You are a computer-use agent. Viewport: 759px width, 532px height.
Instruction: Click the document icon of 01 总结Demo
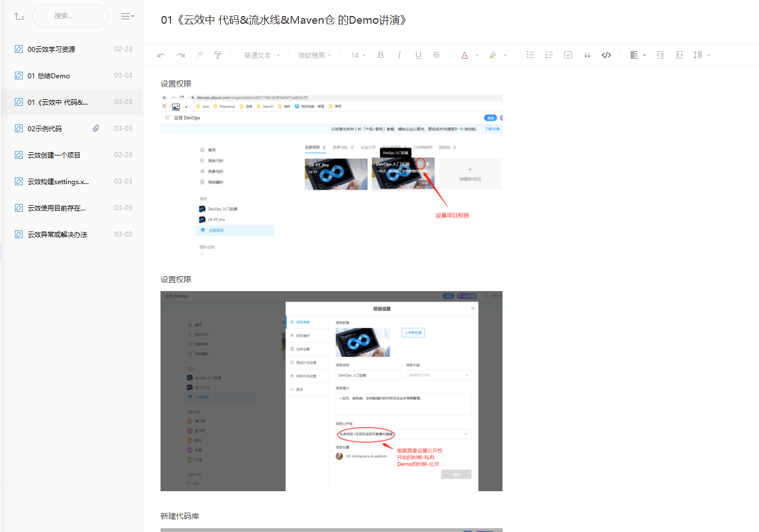(19, 76)
